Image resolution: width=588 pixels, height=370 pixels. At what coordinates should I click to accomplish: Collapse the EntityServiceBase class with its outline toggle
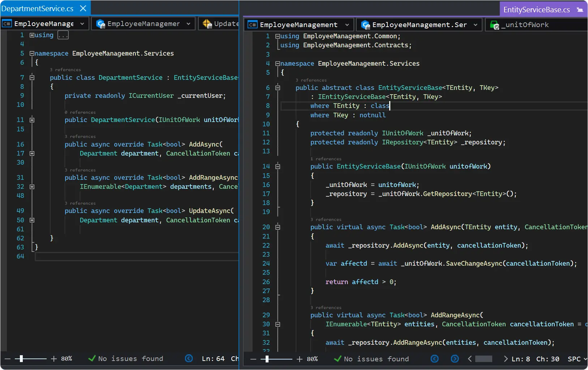(x=278, y=87)
